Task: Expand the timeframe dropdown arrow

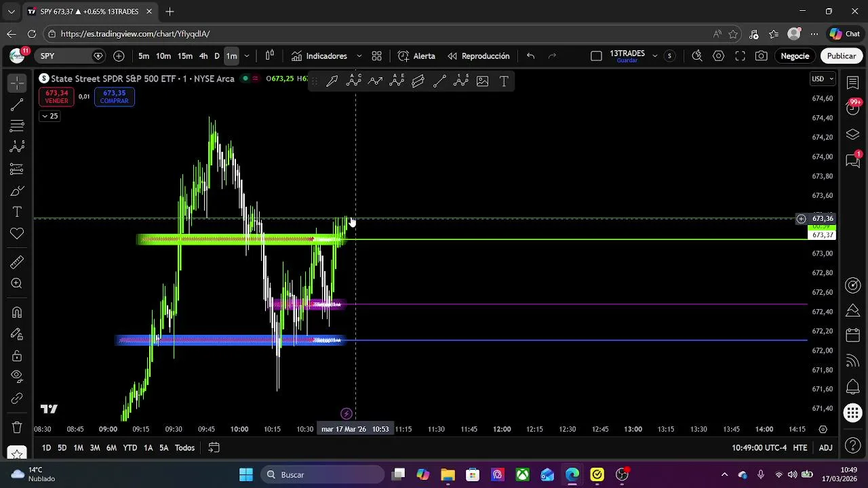Action: [247, 56]
